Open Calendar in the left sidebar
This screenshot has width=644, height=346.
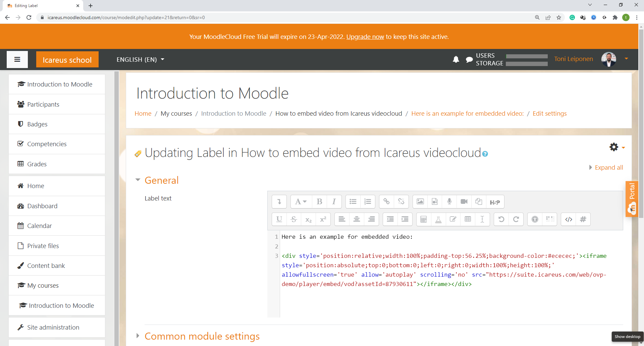pos(40,226)
